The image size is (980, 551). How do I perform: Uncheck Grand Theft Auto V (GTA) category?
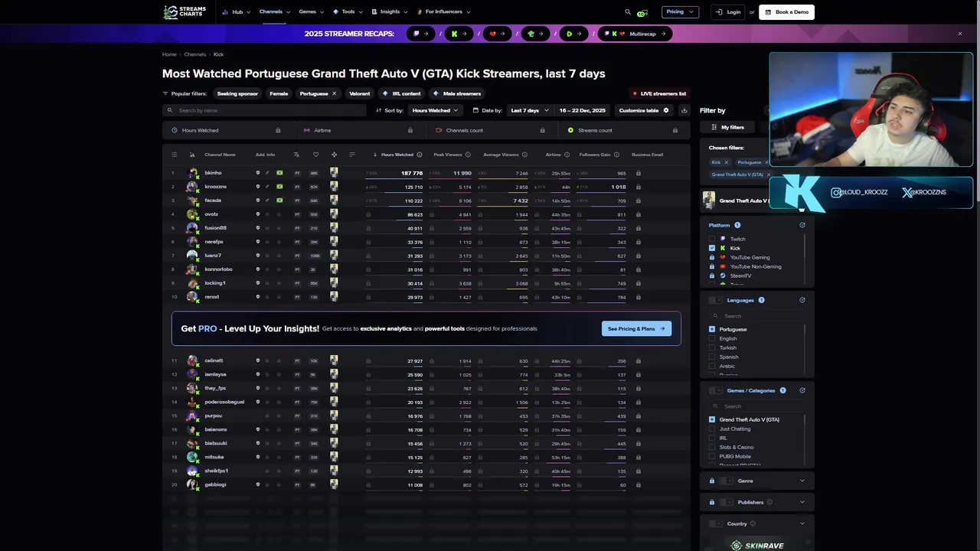pyautogui.click(x=712, y=419)
